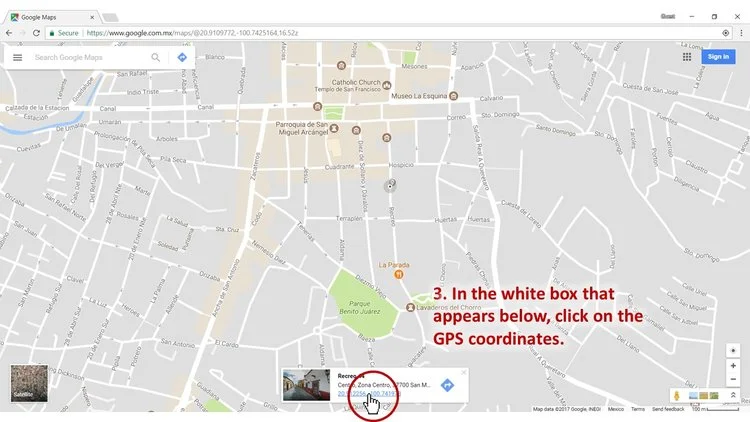Zoom in with the plus button
Viewport: 750px width, 422px height.
pyautogui.click(x=733, y=366)
